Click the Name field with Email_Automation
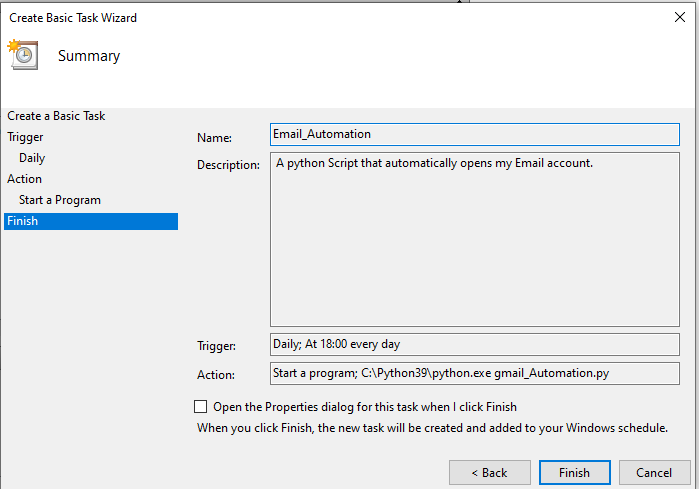The width and height of the screenshot is (699, 489). pyautogui.click(x=475, y=134)
